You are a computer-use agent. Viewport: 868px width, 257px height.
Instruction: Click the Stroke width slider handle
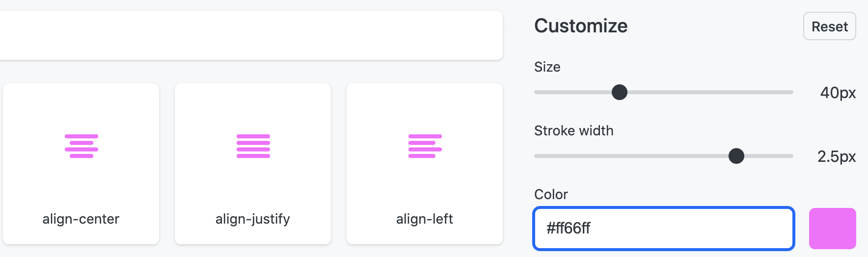[x=736, y=156]
